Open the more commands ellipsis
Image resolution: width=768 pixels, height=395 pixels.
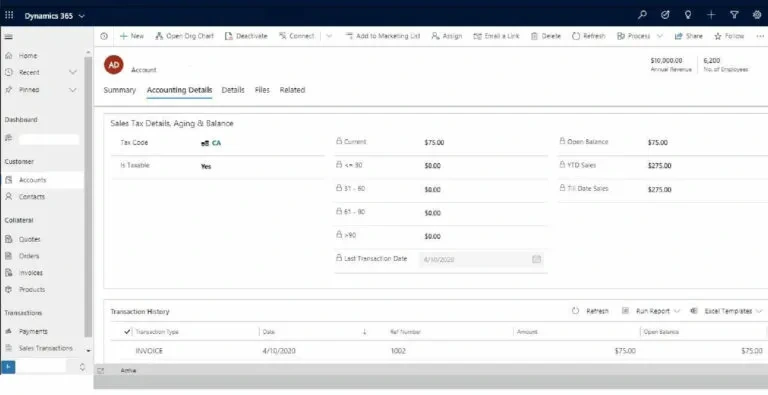click(x=760, y=36)
